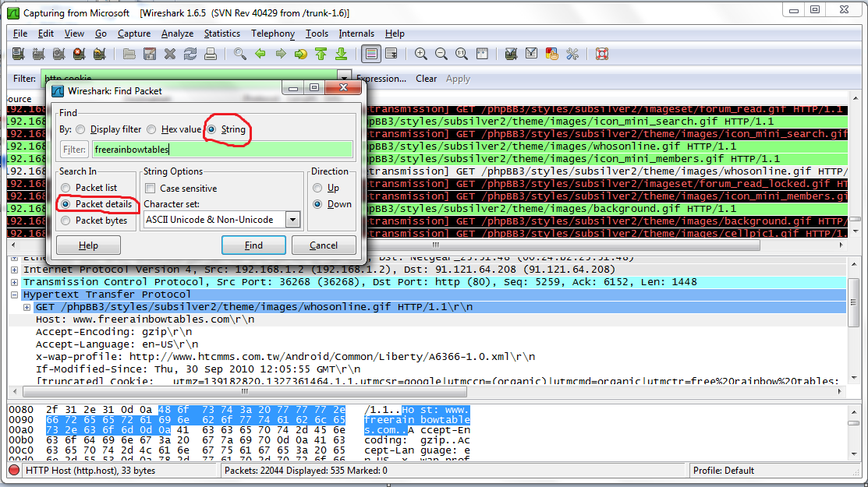
Task: Jump to the last packet
Action: 342,54
